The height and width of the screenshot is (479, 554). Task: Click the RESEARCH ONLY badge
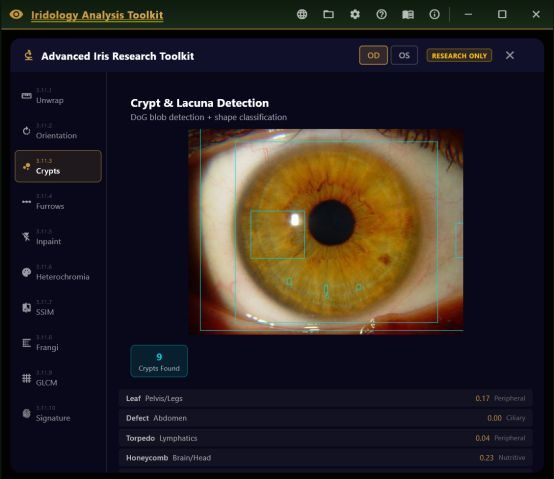click(x=459, y=55)
